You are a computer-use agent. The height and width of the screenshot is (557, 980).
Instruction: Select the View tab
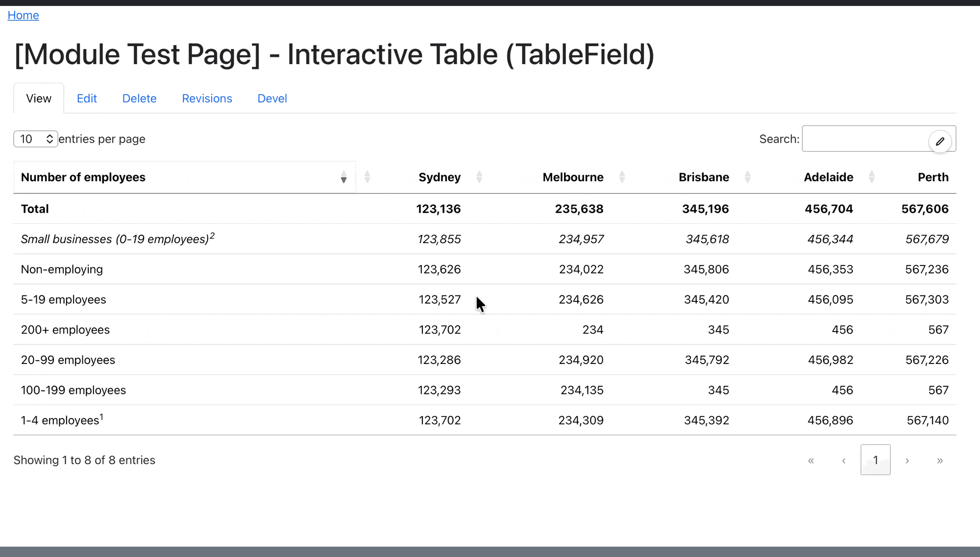tap(39, 98)
